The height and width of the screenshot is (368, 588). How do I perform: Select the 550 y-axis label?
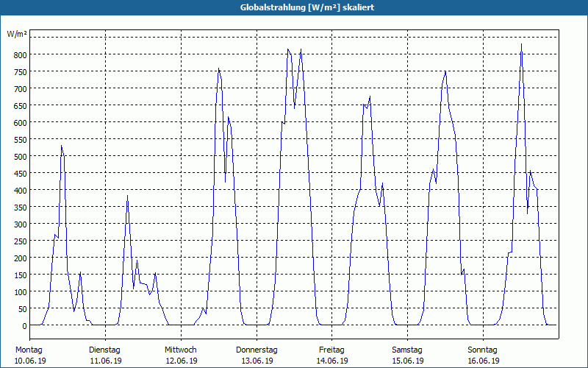pos(20,140)
